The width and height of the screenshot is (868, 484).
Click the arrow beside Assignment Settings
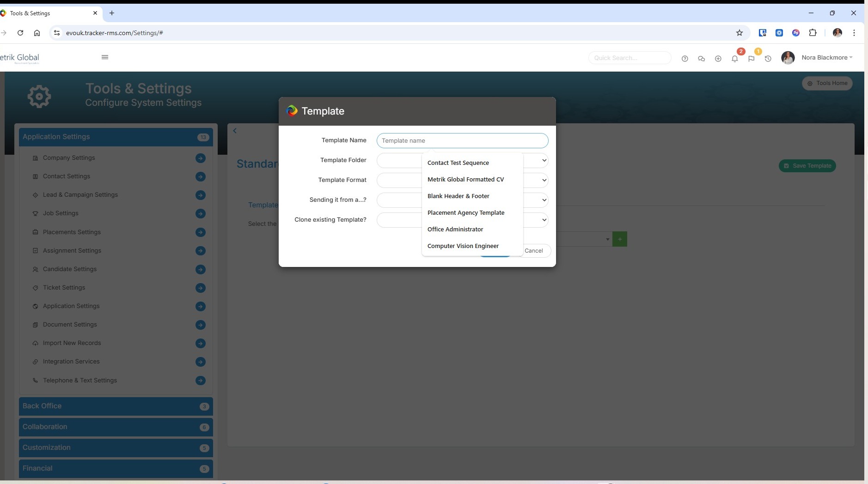(201, 251)
